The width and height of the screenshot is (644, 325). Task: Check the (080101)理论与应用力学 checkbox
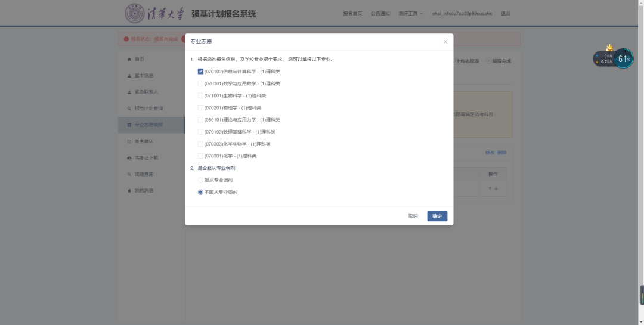click(200, 119)
